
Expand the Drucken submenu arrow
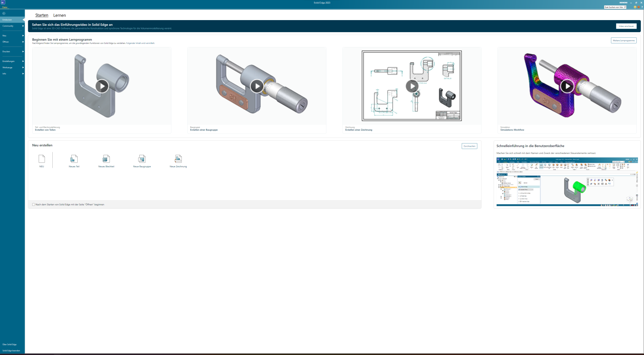[23, 51]
